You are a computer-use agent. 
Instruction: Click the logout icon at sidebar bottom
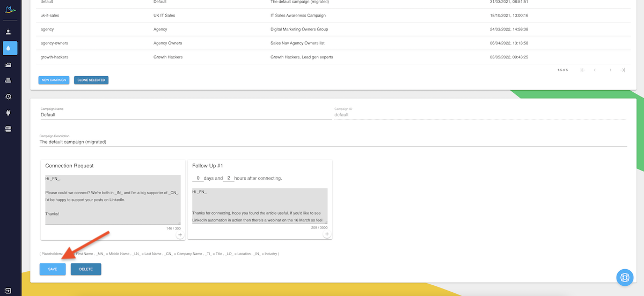click(x=9, y=291)
